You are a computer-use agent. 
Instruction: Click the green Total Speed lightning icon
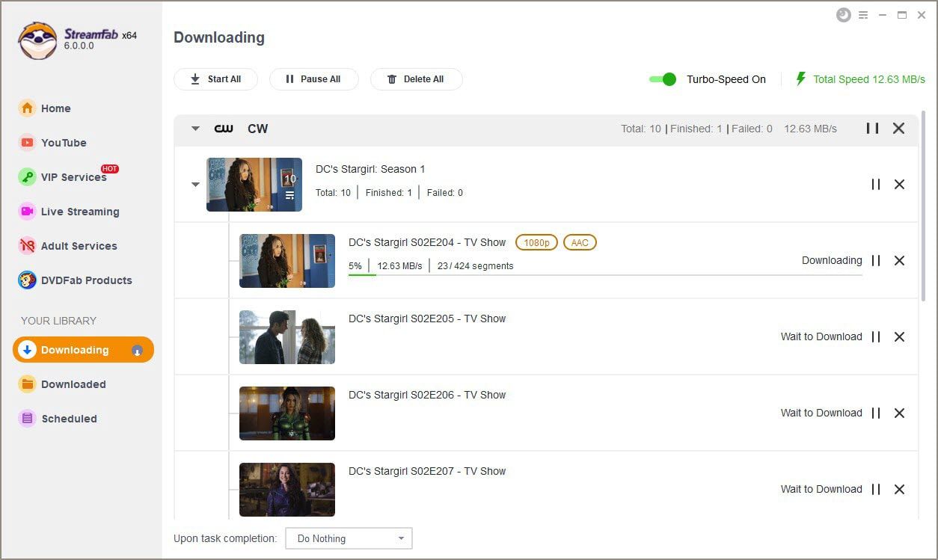(x=800, y=79)
